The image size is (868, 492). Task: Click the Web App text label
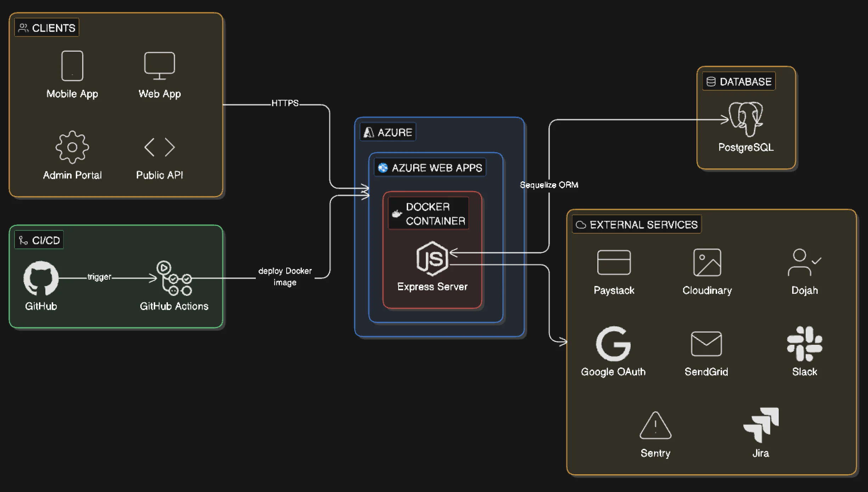[x=159, y=94]
